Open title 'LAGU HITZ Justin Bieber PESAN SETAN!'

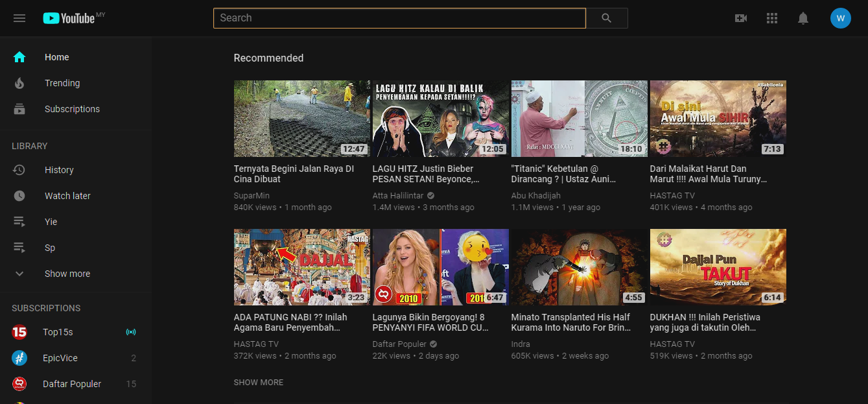(427, 174)
